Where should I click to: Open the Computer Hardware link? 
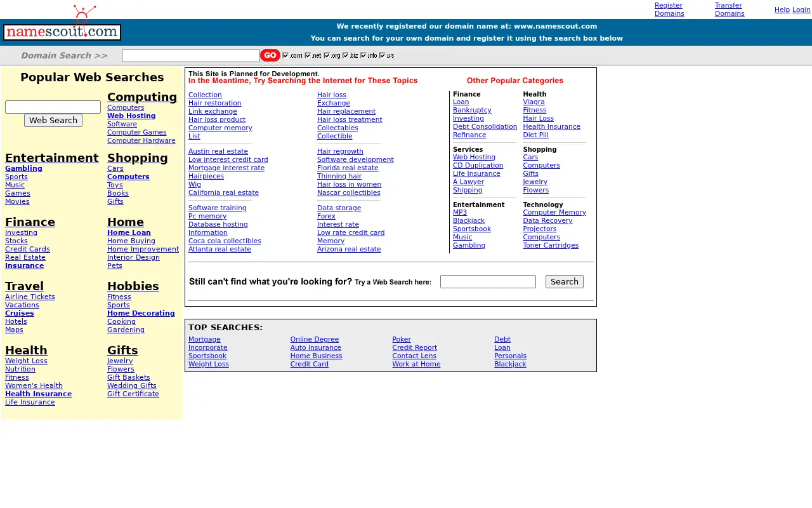click(x=141, y=140)
